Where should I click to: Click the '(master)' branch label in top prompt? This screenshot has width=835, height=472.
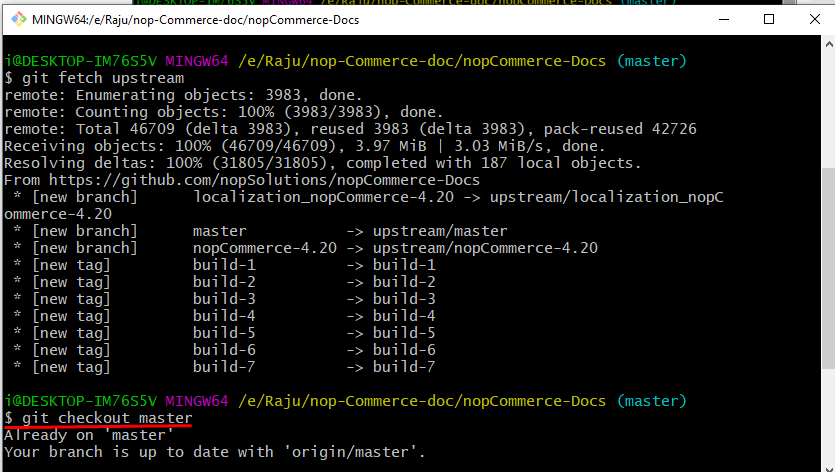click(x=652, y=61)
